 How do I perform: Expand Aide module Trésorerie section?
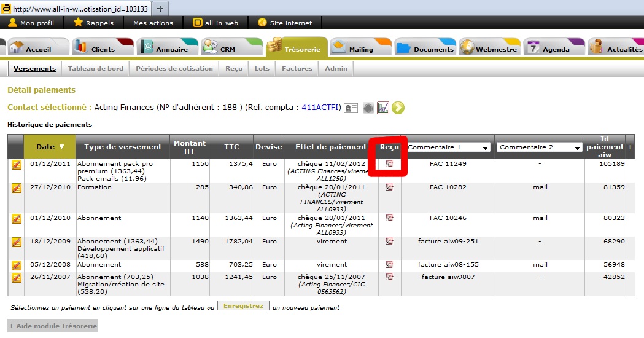tap(52, 326)
